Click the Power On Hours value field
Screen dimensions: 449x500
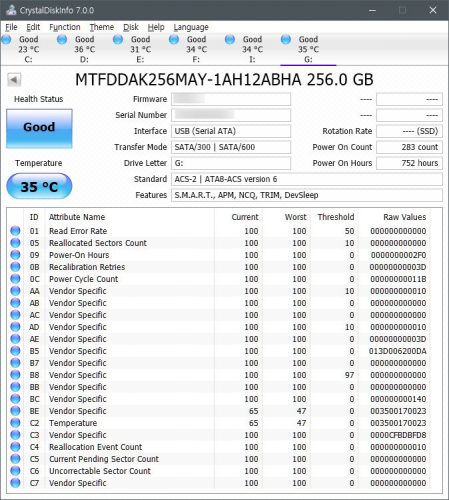coord(409,163)
